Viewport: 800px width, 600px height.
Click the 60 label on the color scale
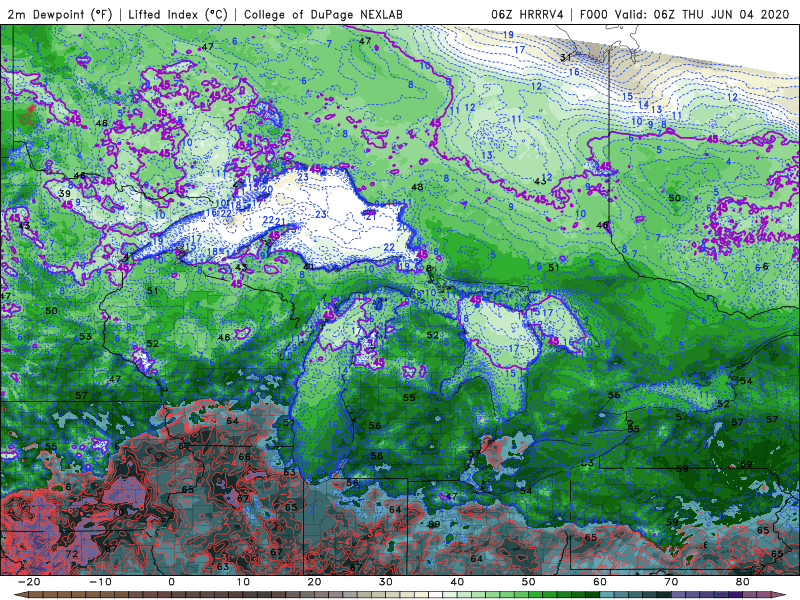(x=600, y=582)
